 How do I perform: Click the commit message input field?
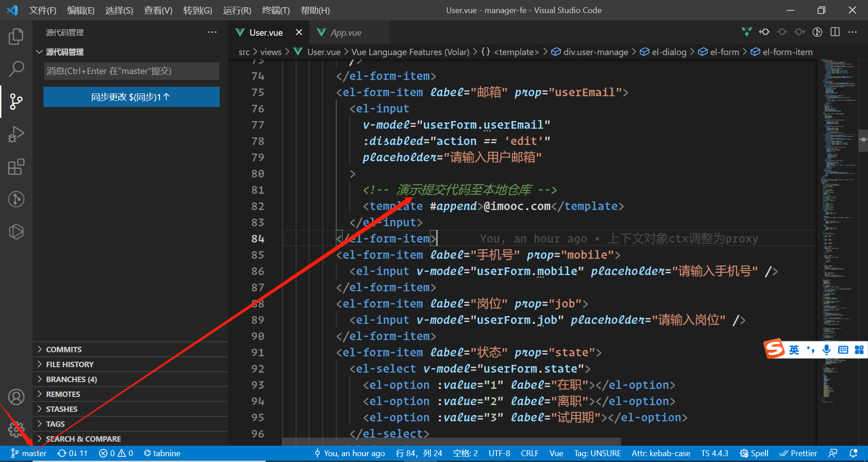(x=132, y=71)
